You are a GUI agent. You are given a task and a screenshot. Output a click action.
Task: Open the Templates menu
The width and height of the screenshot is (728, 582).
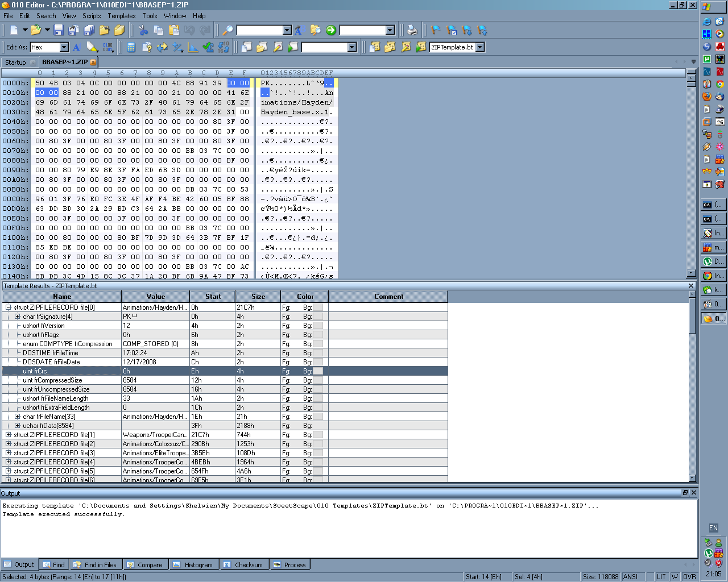[x=121, y=16]
